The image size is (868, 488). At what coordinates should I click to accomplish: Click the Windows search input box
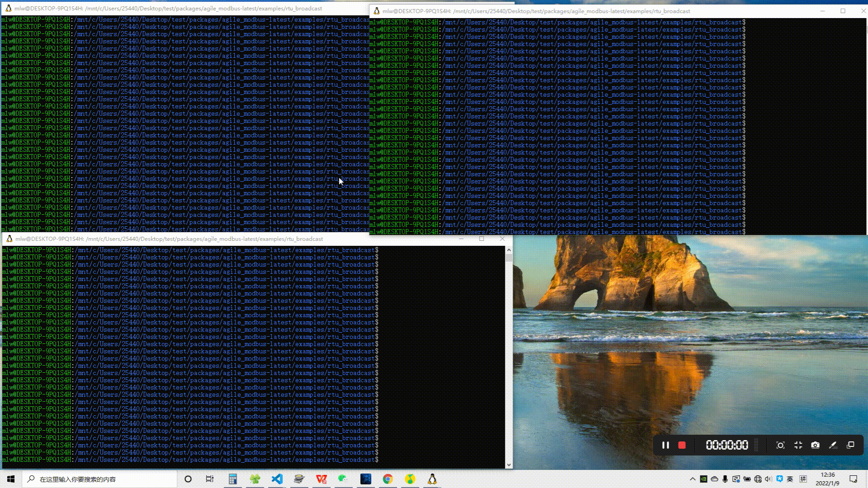[x=99, y=479]
